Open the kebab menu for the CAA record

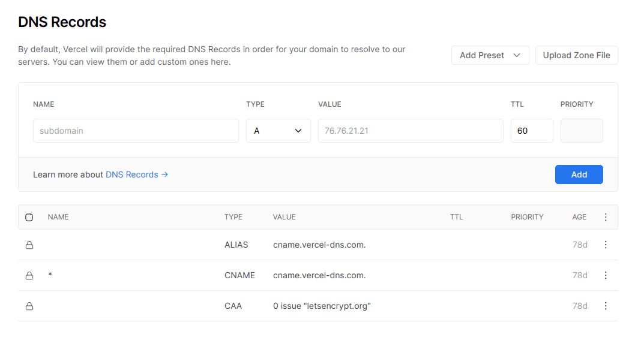coord(606,306)
